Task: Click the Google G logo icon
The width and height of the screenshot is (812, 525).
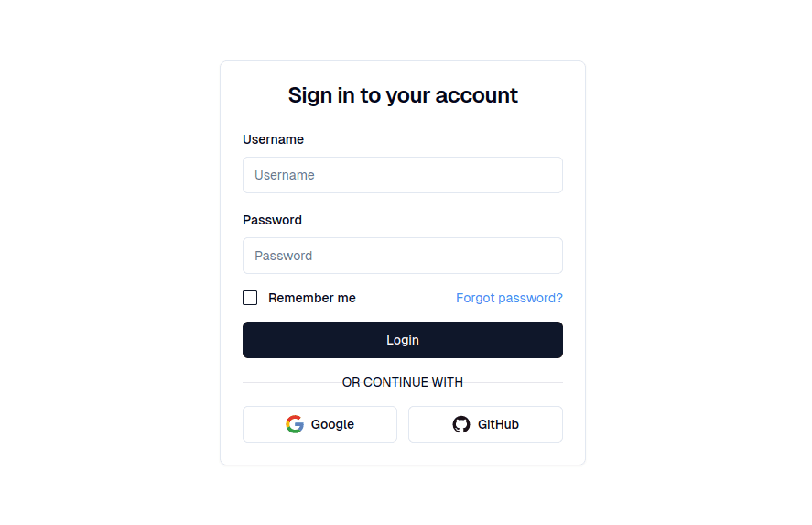Action: tap(295, 424)
